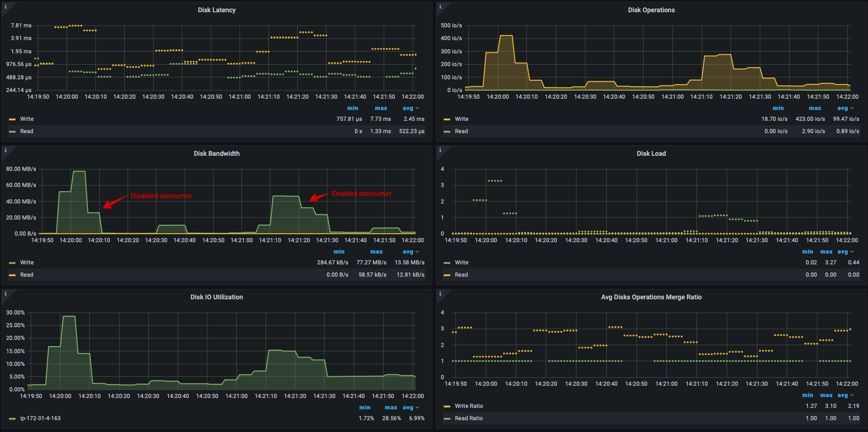Viewport: 868px width, 432px height.
Task: Sort Disk Operations legend by max
Action: click(815, 108)
